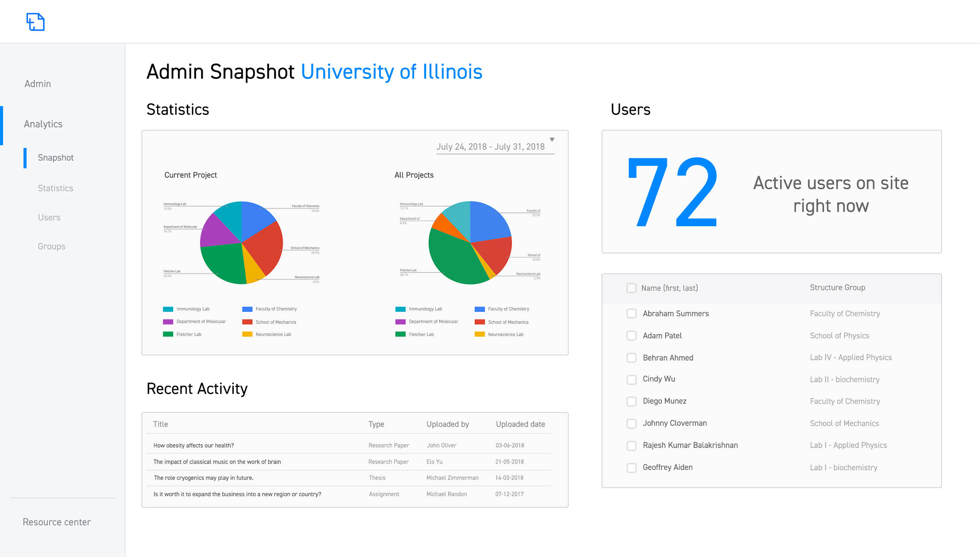This screenshot has height=557, width=980.
Task: Switch to the Users section in the sidebar
Action: coord(49,217)
